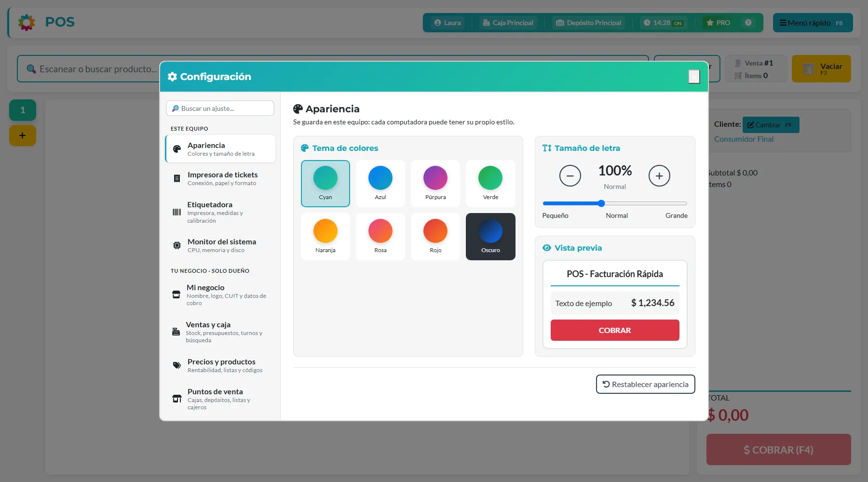Add a new sale with plus button
868x482 pixels.
pyautogui.click(x=23, y=135)
